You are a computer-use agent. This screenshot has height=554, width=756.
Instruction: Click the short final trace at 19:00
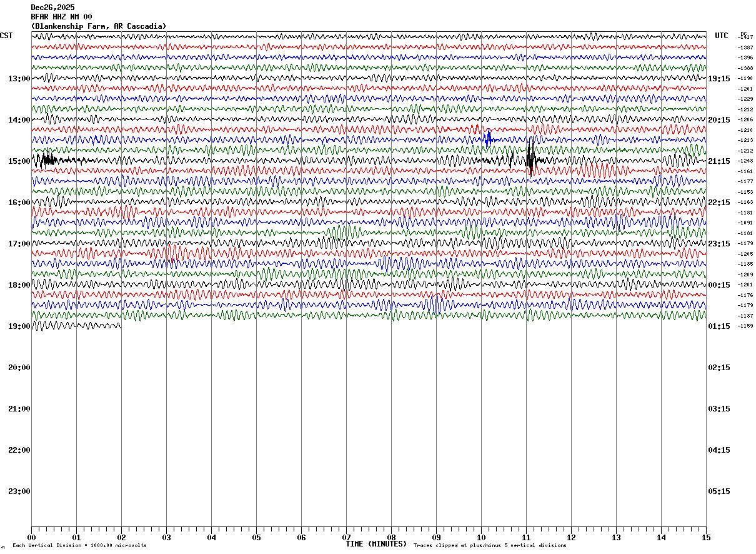click(x=76, y=325)
